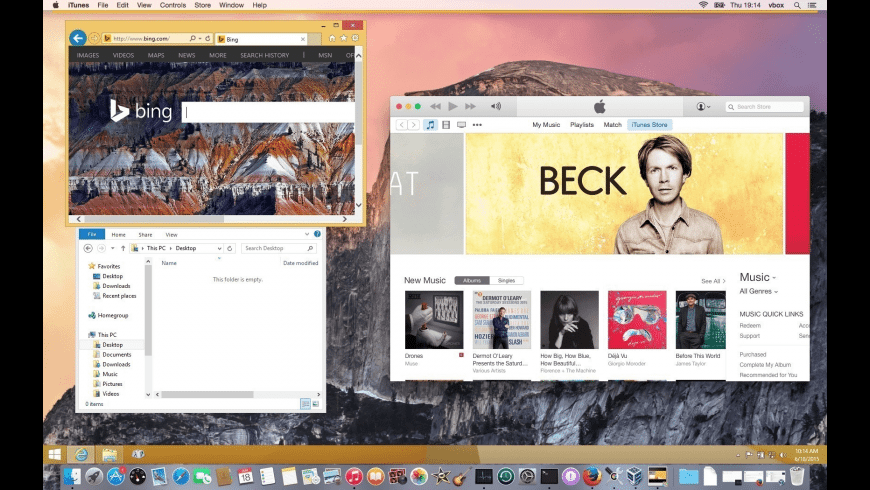Click the IE favorites star icon
Image resolution: width=870 pixels, height=490 pixels.
[x=343, y=38]
